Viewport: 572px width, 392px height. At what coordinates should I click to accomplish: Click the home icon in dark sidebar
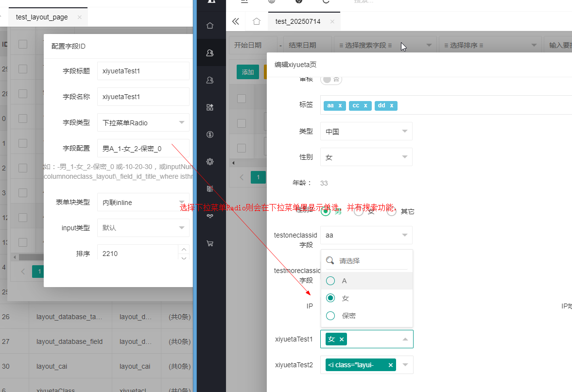pos(210,26)
